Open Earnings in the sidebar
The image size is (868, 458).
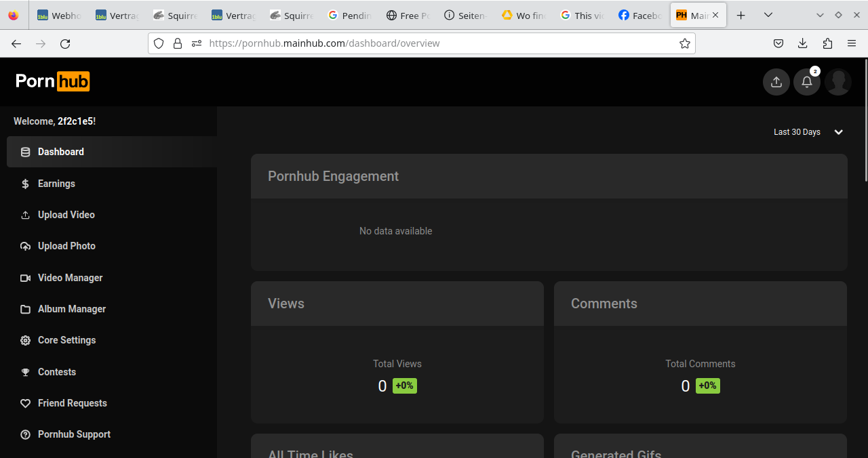point(56,184)
